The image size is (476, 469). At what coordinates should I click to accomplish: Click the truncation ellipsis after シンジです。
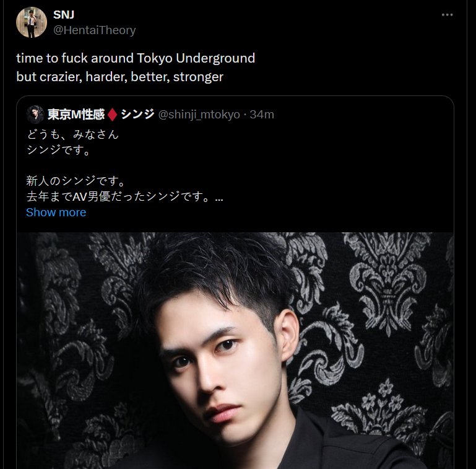(x=219, y=197)
